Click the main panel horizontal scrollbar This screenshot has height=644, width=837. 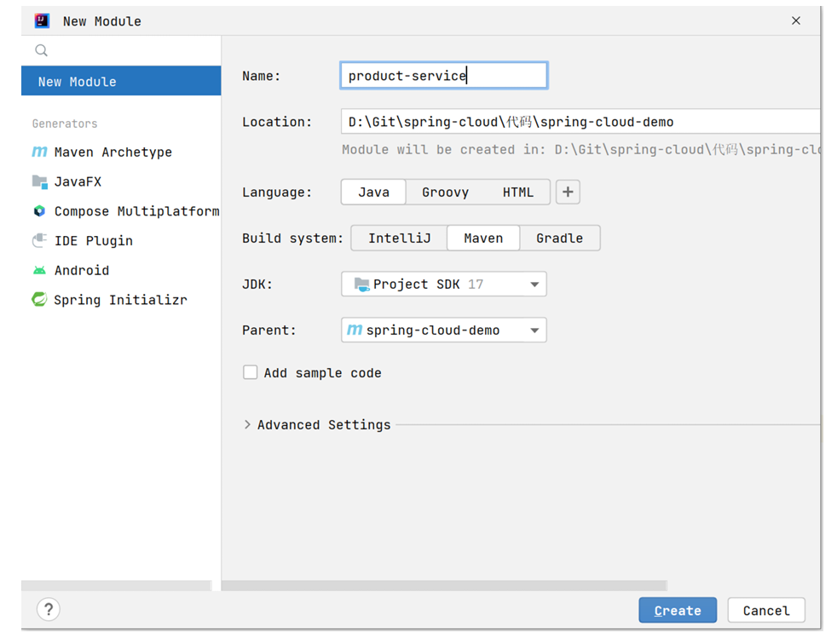click(x=444, y=586)
